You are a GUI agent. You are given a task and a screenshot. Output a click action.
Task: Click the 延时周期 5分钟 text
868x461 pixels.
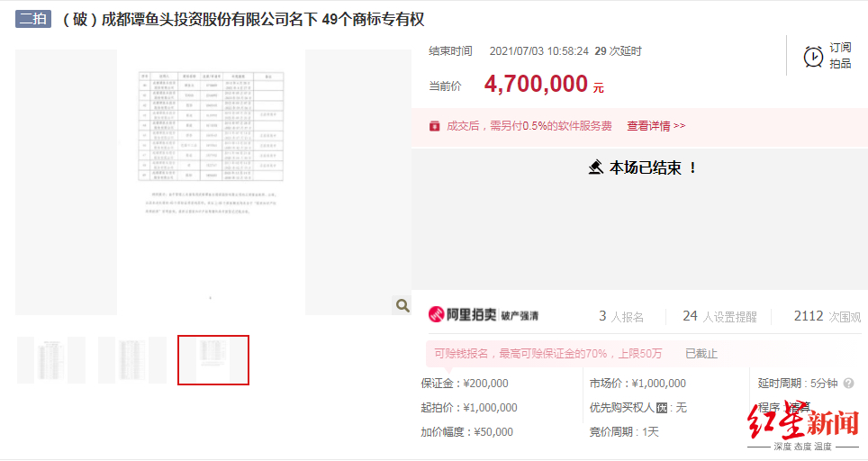(x=798, y=383)
